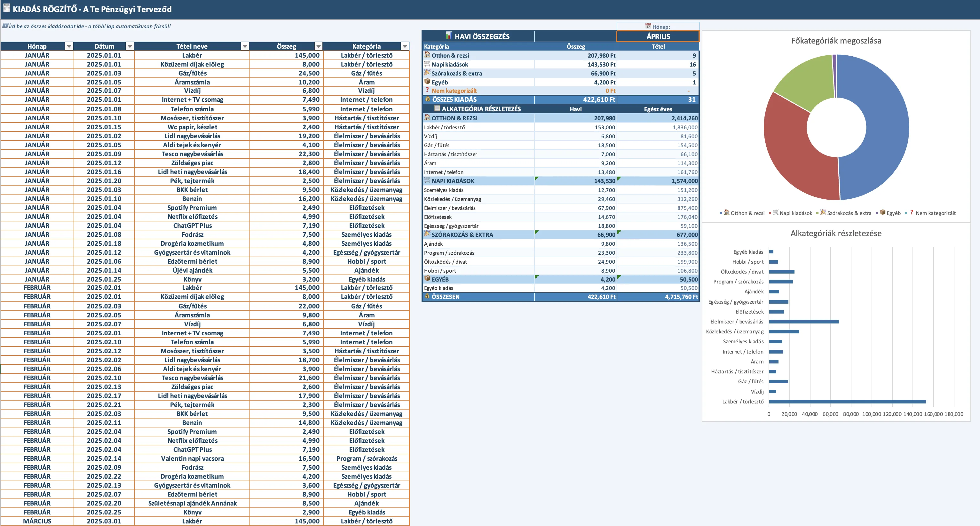
Task: Click the party icon beside Szórakozás & extra
Action: coord(427,73)
